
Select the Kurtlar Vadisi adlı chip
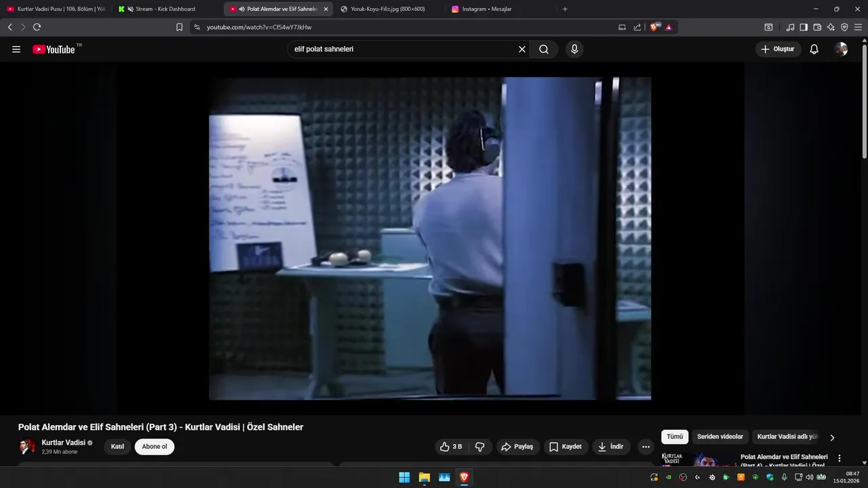click(x=787, y=436)
